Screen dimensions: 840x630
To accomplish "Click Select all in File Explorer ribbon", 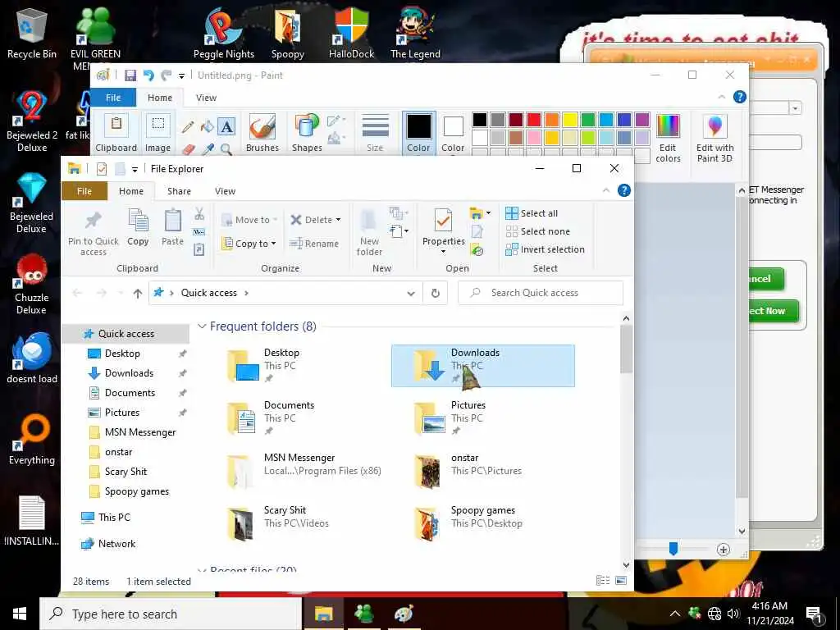I will click(532, 213).
